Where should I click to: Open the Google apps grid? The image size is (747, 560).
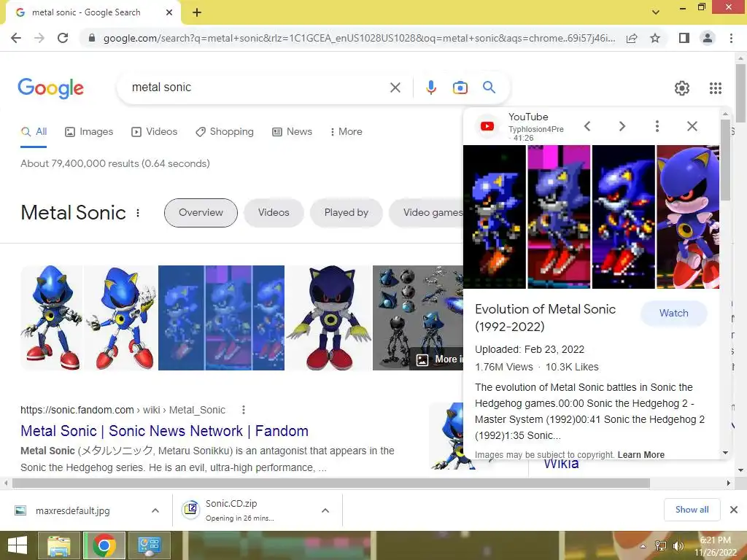pyautogui.click(x=715, y=88)
